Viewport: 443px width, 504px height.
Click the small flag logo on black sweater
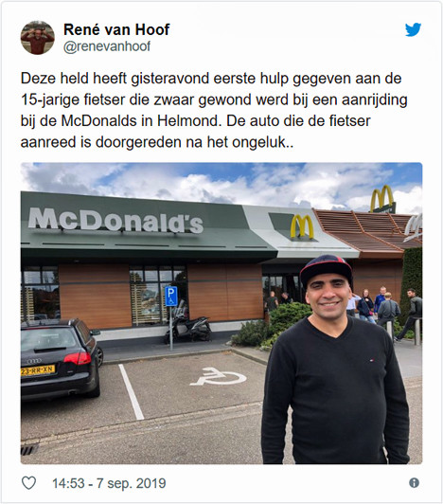[373, 359]
